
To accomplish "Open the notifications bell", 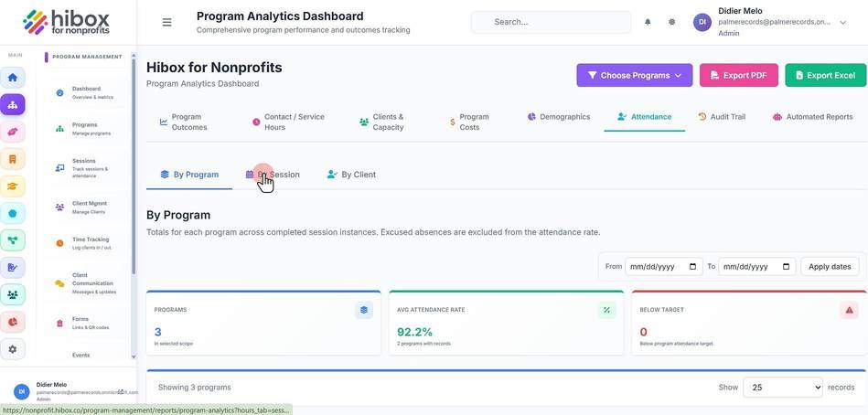I will pyautogui.click(x=648, y=22).
